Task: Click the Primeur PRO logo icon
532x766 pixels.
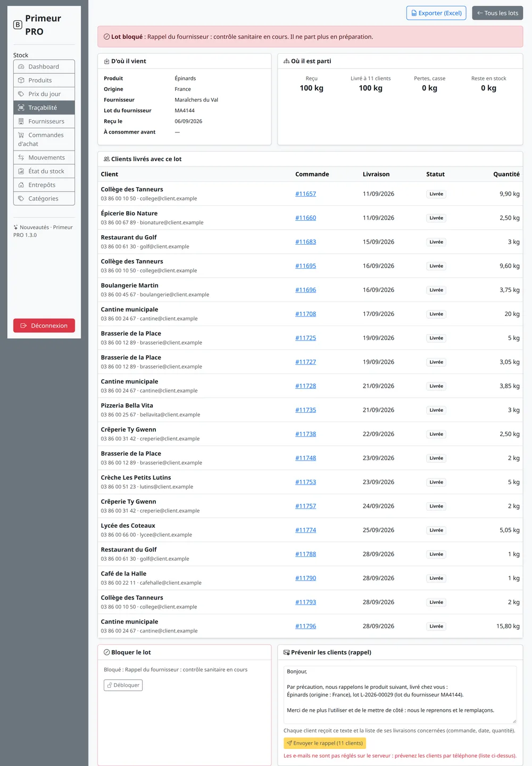Action: (x=18, y=24)
